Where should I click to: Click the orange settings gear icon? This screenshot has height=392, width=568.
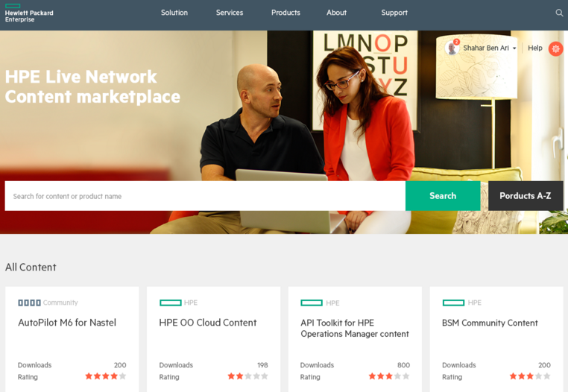tap(555, 48)
